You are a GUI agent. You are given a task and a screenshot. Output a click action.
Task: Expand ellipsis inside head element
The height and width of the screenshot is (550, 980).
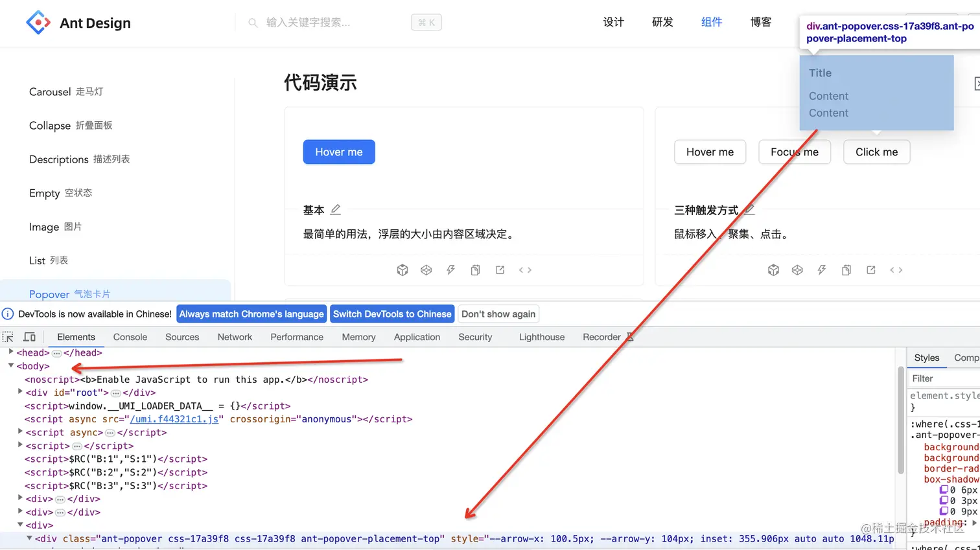[56, 353]
